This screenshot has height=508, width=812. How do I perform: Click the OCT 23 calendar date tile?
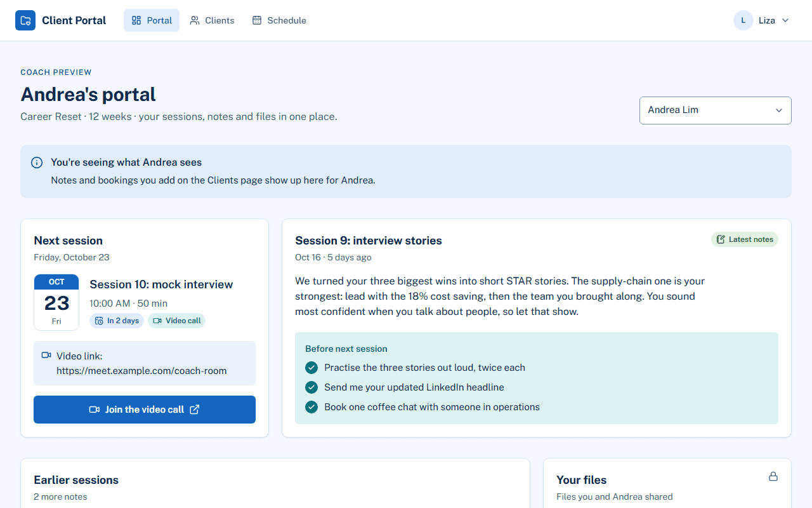56,302
